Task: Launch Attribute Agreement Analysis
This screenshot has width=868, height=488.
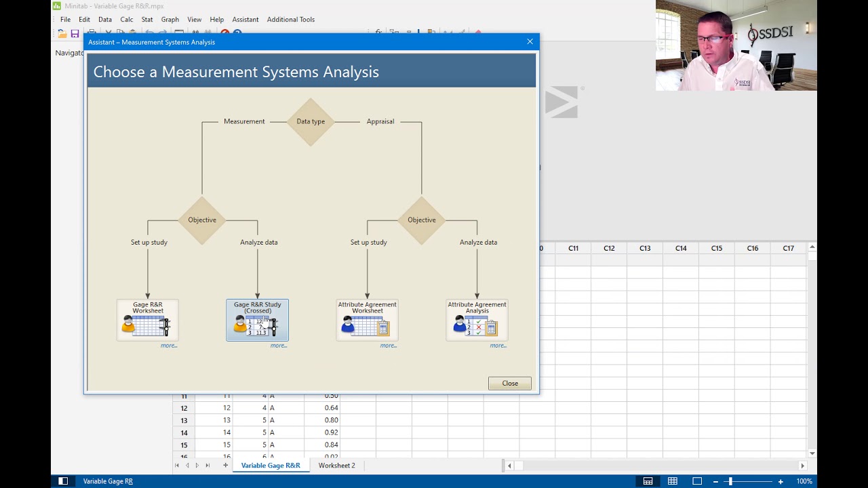Action: [x=477, y=320]
